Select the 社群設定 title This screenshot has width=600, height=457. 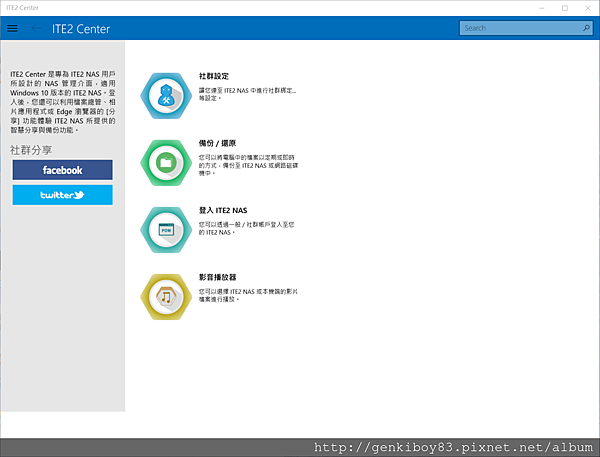pos(214,76)
